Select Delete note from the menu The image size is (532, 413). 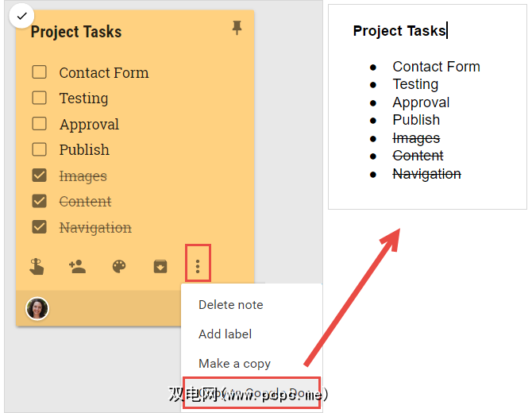231,305
